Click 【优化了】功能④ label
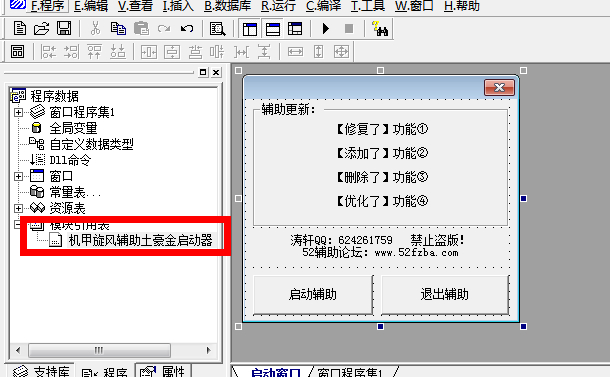 (382, 202)
